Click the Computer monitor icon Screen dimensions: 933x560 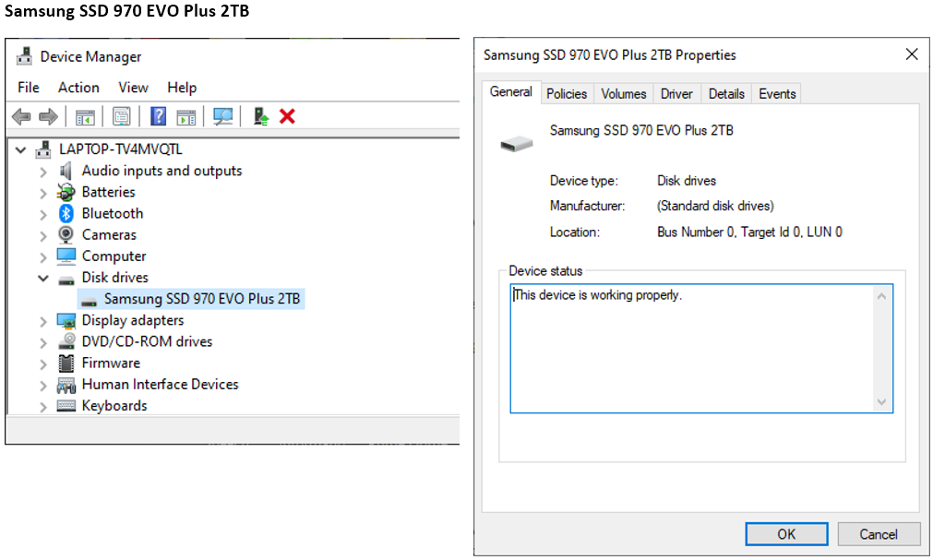tap(66, 256)
